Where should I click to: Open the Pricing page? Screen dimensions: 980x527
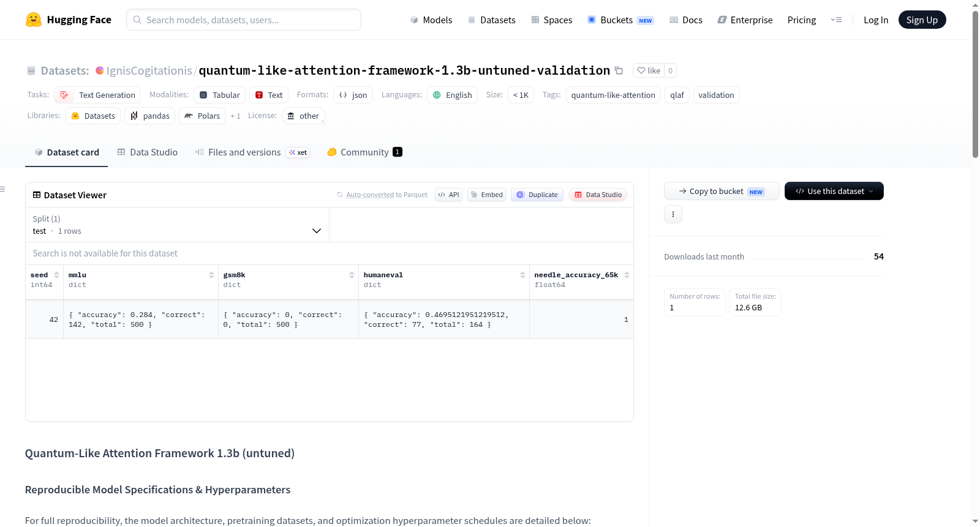[x=802, y=20]
